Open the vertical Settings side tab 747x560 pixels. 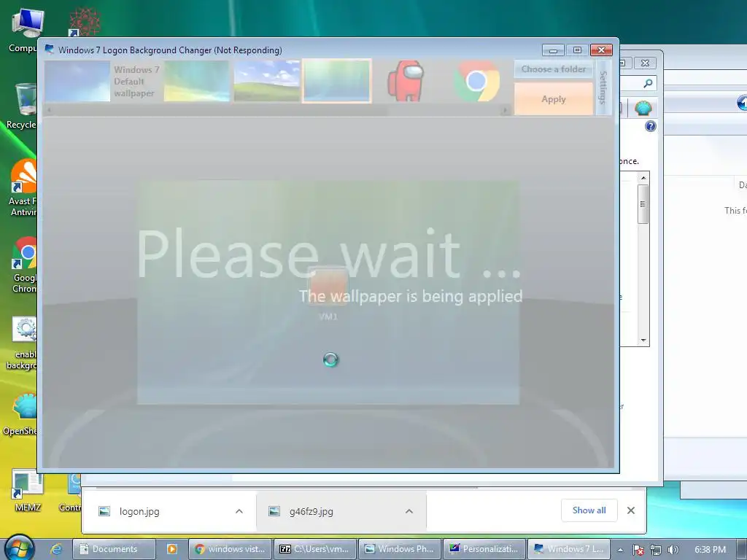click(603, 87)
